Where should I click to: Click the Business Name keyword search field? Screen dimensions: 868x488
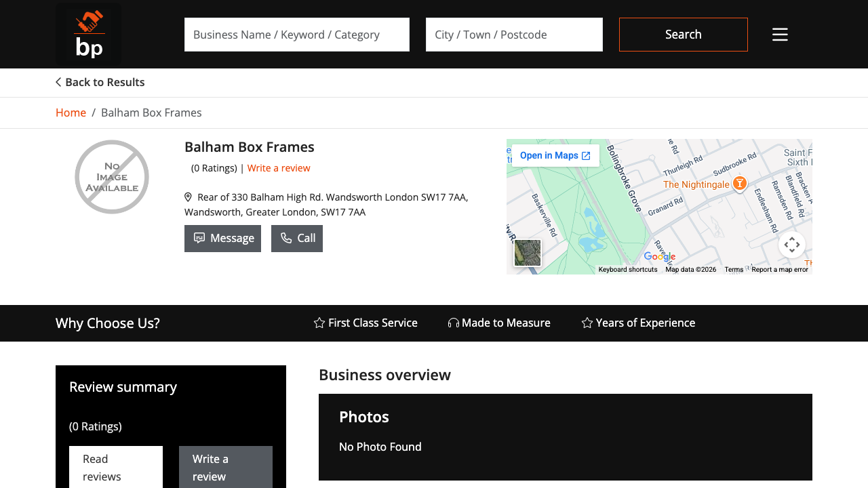[297, 35]
